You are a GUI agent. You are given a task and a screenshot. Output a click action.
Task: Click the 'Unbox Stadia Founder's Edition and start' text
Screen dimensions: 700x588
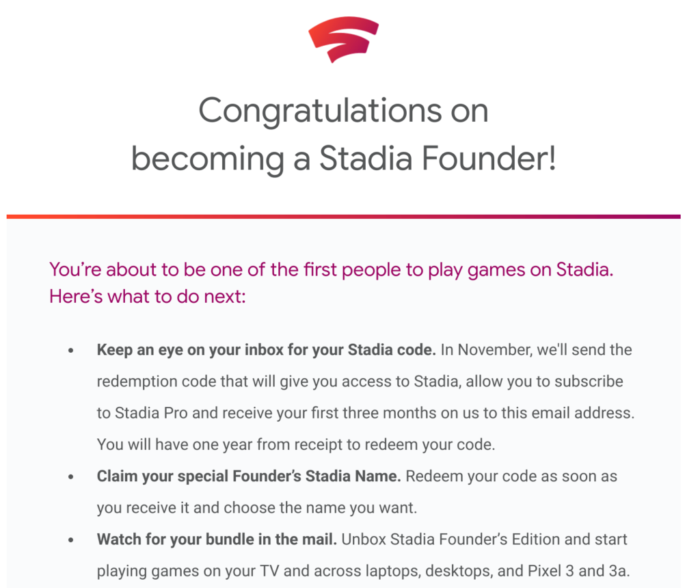pyautogui.click(x=485, y=539)
